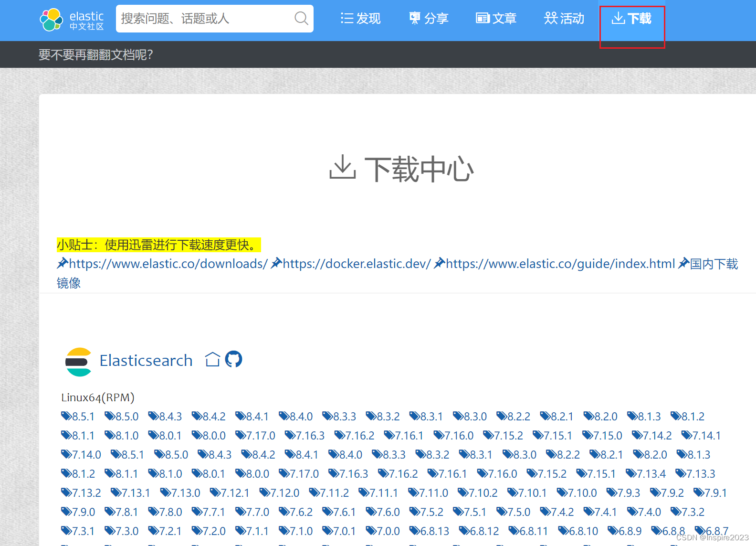Open version 7.13.1 download
The width and height of the screenshot is (756, 546).
[130, 493]
